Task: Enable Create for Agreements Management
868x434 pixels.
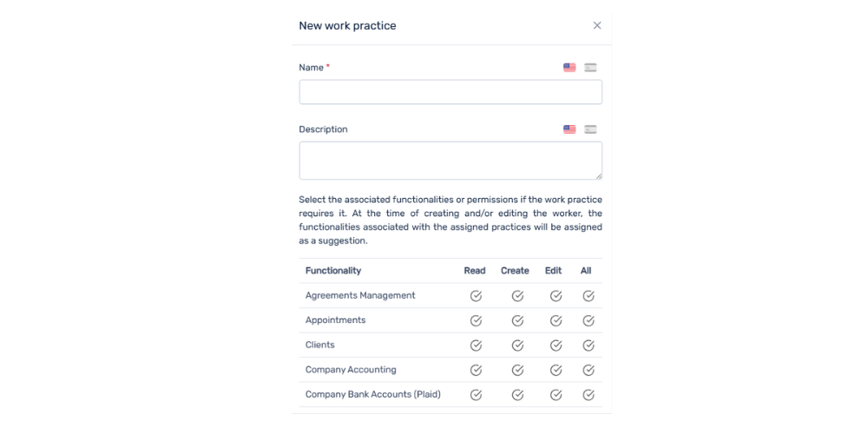Action: click(517, 296)
